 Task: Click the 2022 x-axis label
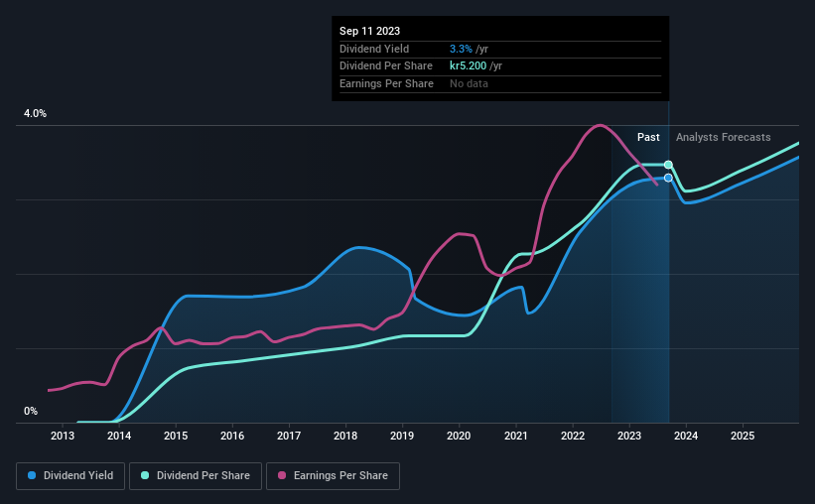[573, 436]
